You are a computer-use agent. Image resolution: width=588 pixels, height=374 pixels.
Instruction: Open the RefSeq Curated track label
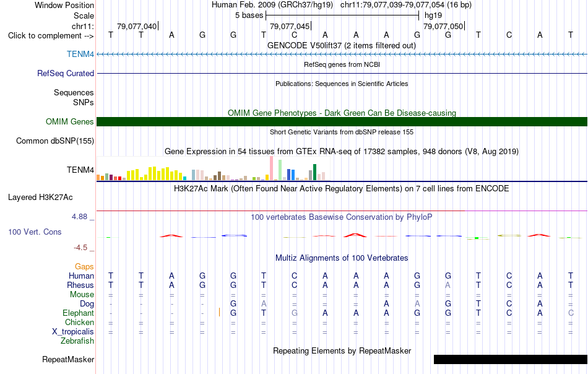coord(66,73)
